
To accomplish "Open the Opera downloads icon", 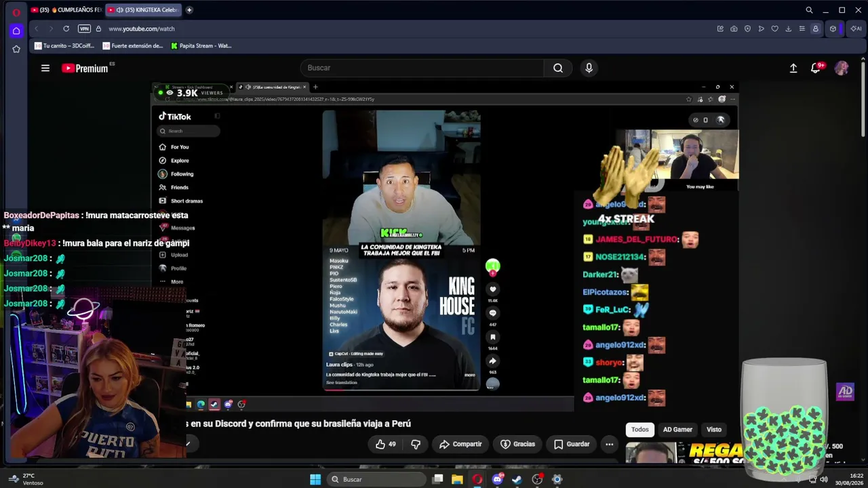I will pyautogui.click(x=788, y=28).
